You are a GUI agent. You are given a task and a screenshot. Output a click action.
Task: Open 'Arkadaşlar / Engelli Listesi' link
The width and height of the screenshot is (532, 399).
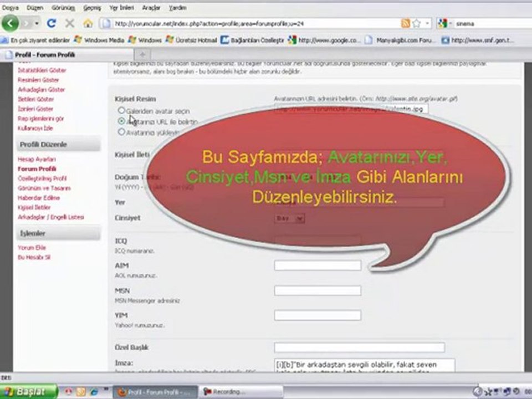coord(51,217)
